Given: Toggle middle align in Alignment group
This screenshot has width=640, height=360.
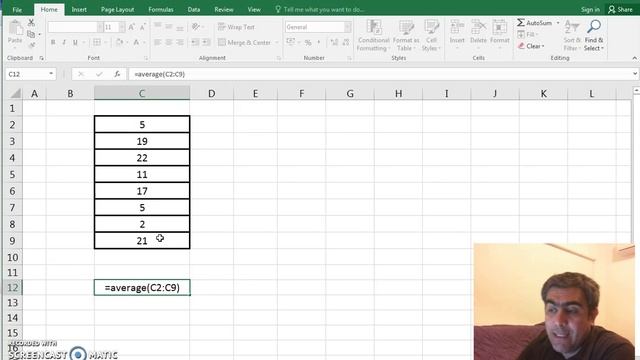Looking at the screenshot, I should [x=169, y=27].
